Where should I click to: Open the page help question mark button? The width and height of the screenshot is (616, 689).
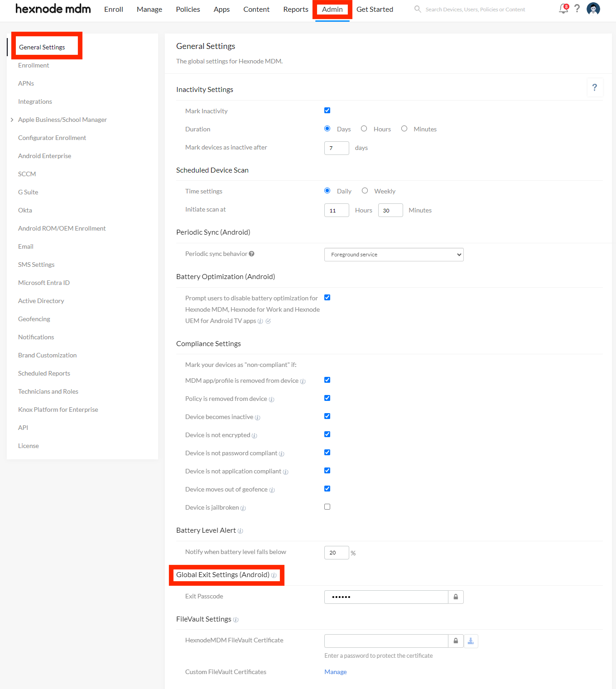point(595,87)
